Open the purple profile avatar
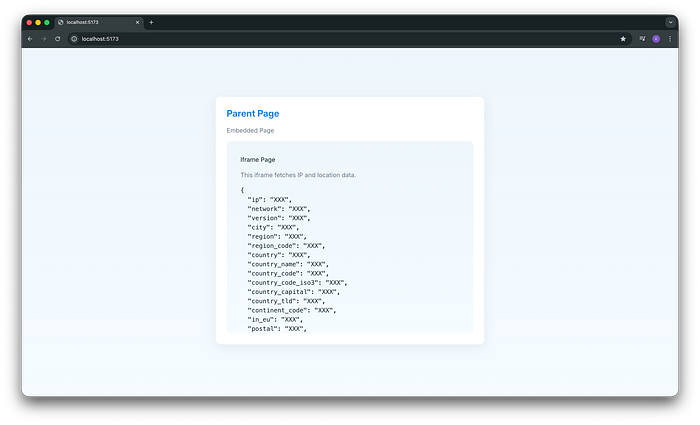700x425 pixels. (x=656, y=39)
